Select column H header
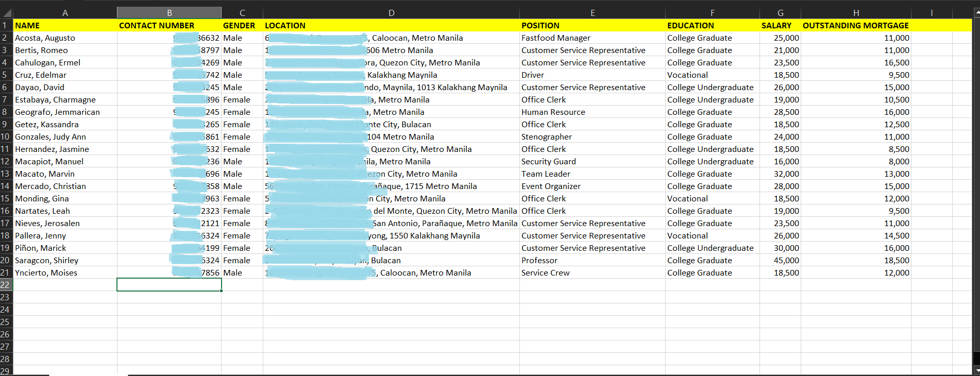 coord(856,13)
